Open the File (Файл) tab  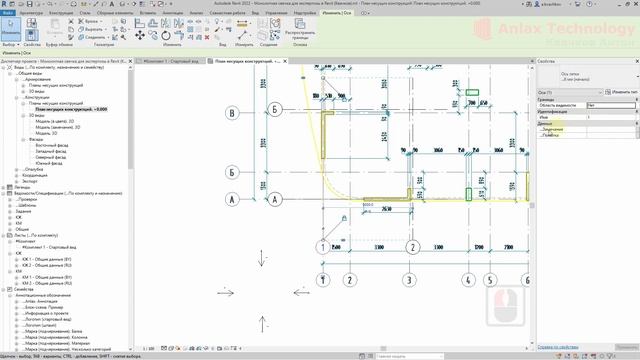click(8, 13)
